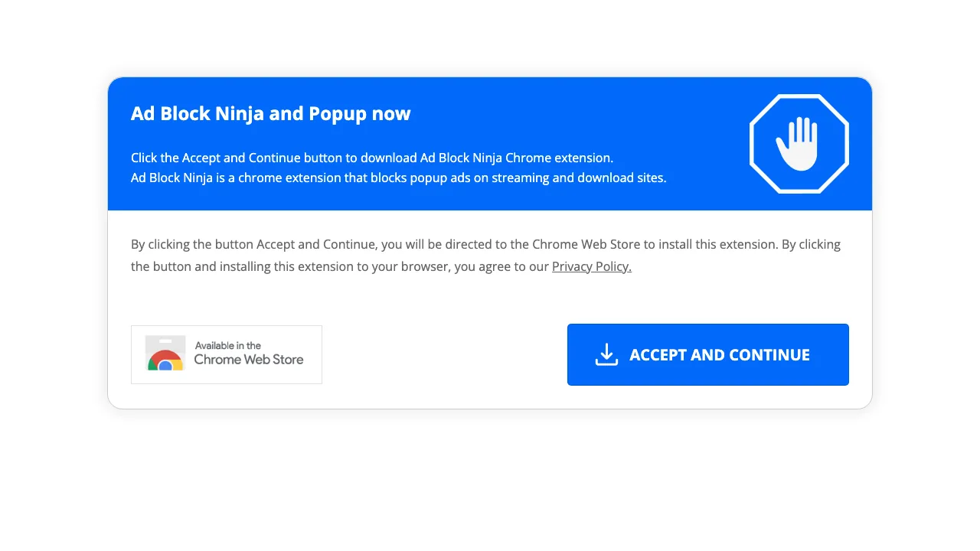Screen dimensions: 980x551
Task: Click the large Chrome Web Store text in badge
Action: tap(249, 360)
